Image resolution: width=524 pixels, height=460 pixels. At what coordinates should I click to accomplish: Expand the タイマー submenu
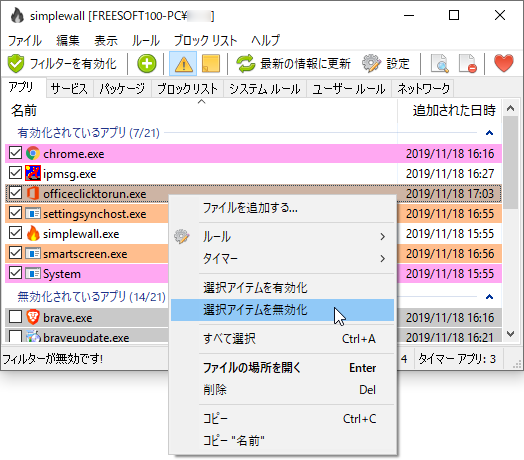click(x=383, y=258)
